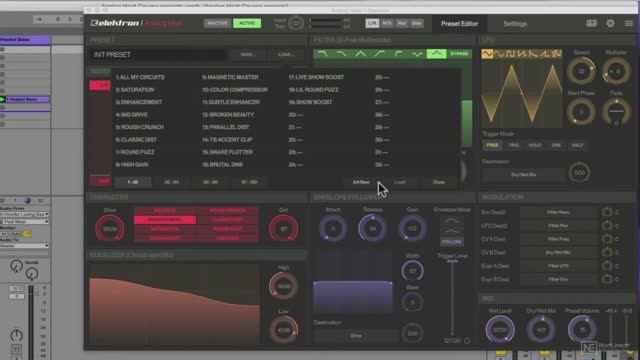
Task: Show preset bank 97-128
Action: click(x=249, y=182)
